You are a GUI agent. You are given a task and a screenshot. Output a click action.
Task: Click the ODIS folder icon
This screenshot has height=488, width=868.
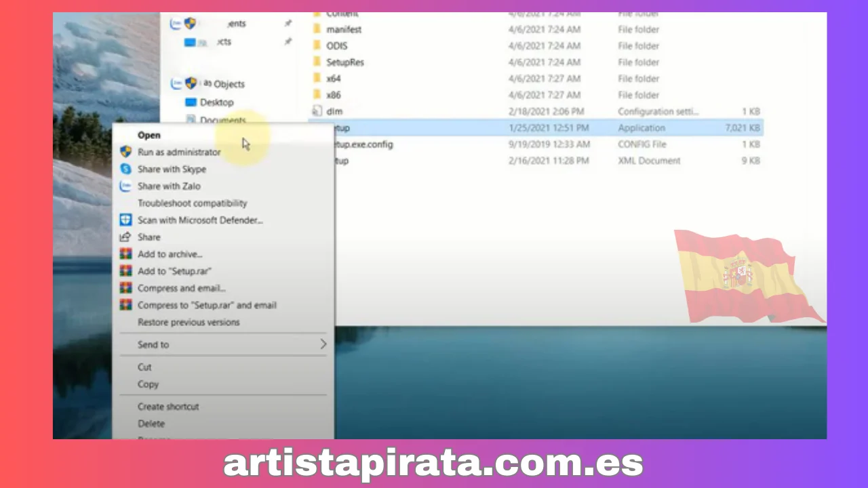point(317,46)
